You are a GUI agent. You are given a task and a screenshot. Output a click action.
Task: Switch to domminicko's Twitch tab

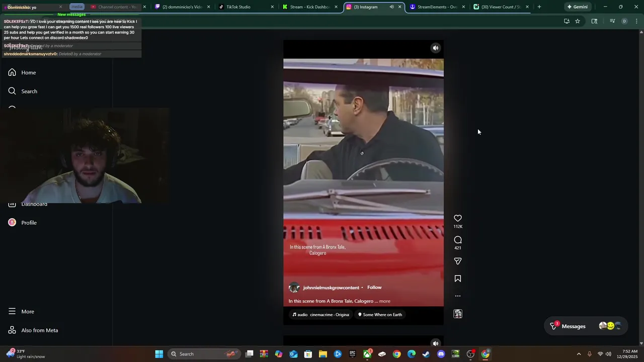click(x=182, y=7)
